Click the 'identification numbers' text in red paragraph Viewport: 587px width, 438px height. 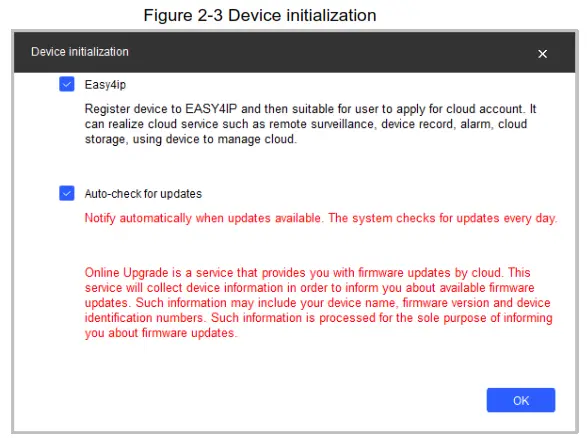144,318
